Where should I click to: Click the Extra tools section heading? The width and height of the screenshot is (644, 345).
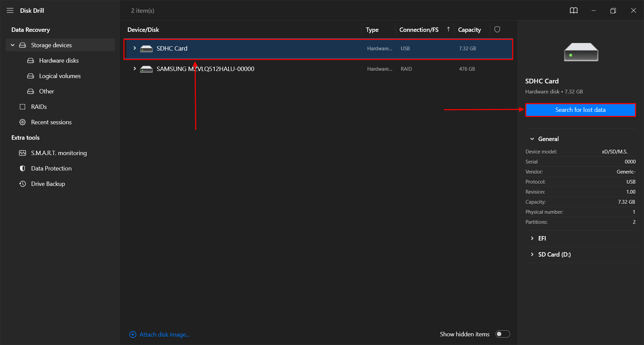[x=25, y=137]
